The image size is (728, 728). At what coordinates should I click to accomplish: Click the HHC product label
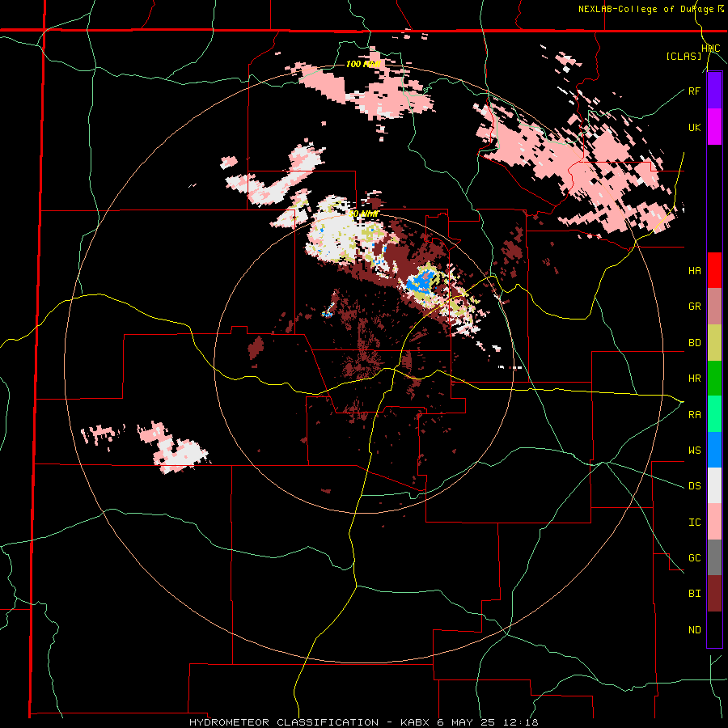[x=710, y=49]
